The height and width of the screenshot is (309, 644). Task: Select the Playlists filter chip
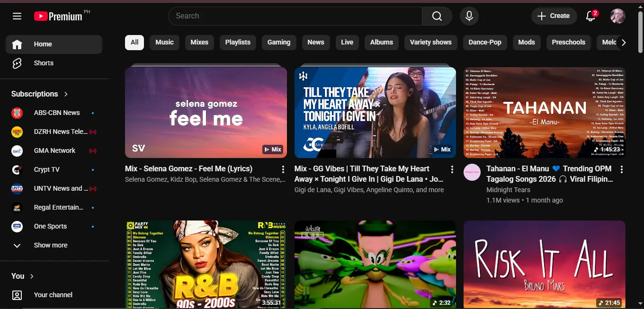coord(238,43)
